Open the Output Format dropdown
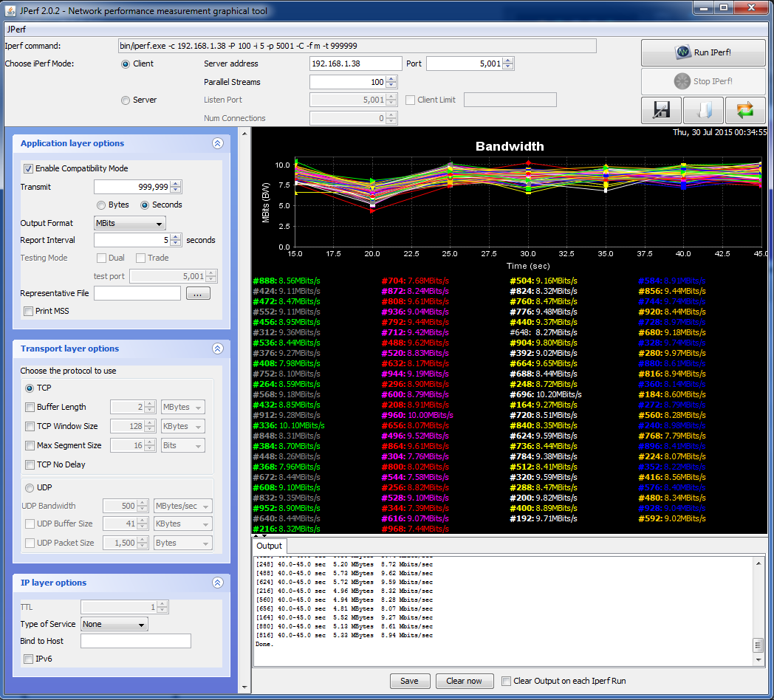This screenshot has width=774, height=700. (129, 223)
